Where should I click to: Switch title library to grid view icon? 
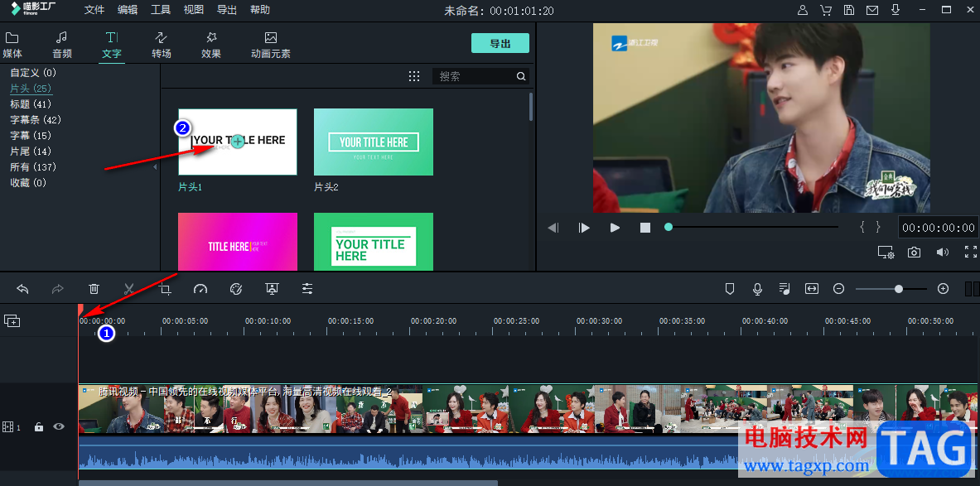click(413, 76)
